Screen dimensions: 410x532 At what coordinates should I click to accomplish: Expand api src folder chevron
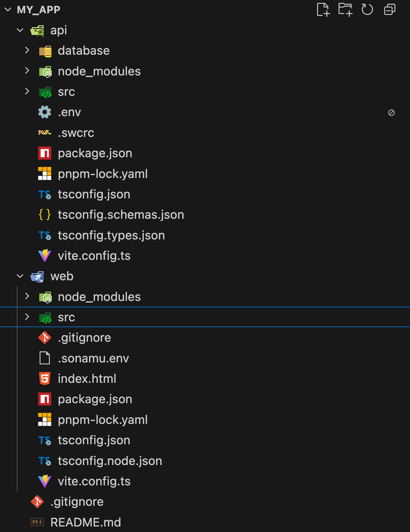point(27,92)
